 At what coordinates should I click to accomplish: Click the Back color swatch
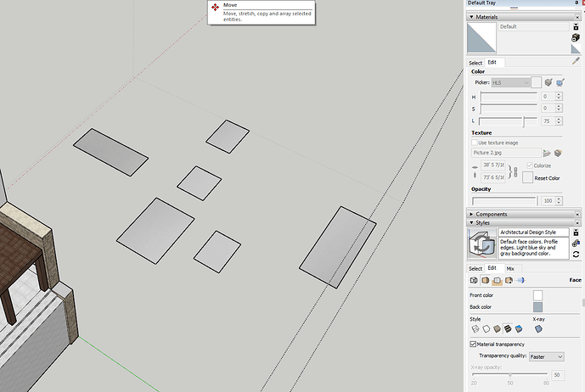coord(537,307)
